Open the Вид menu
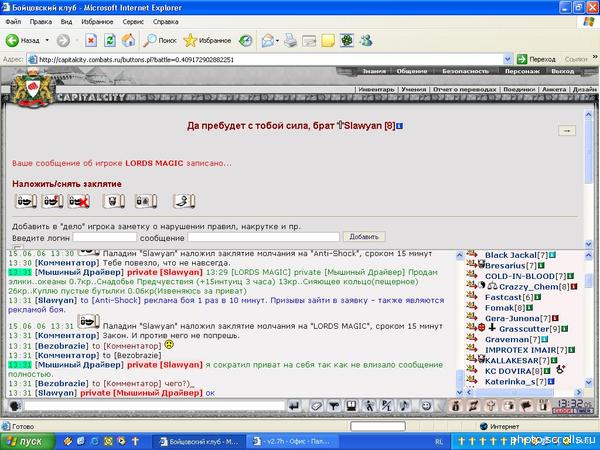Viewport: 600px width, 450px height. tap(66, 22)
